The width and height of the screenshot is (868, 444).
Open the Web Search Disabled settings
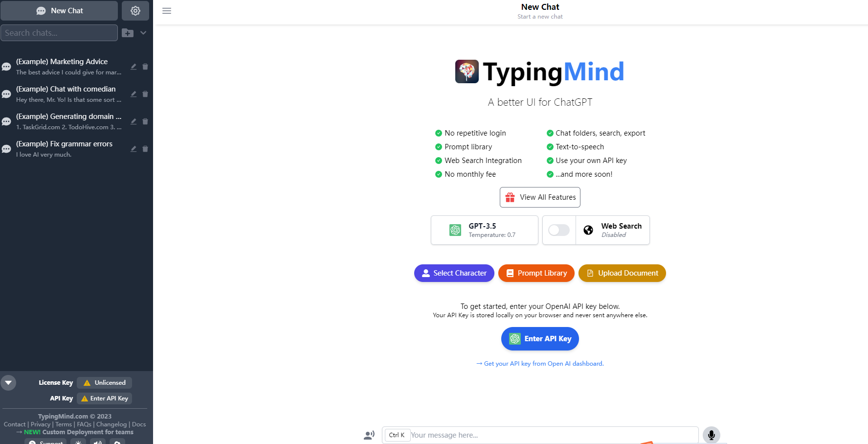tap(613, 230)
